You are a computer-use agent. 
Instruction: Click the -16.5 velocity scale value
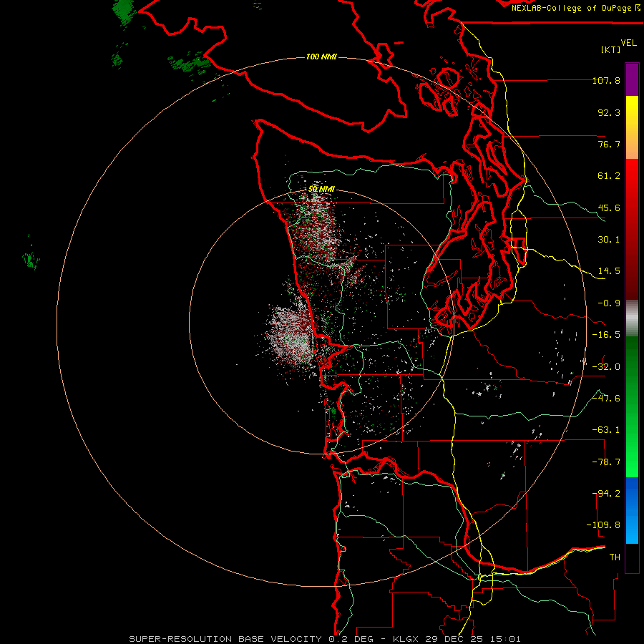point(606,335)
